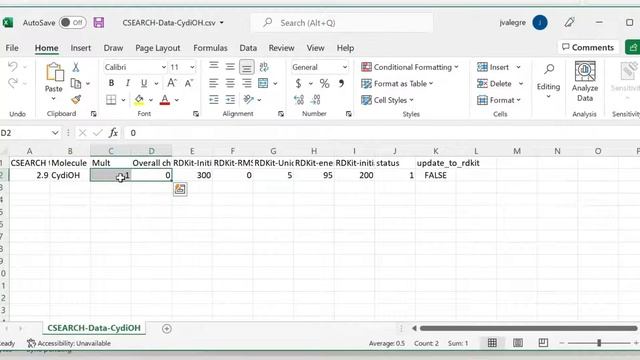Viewport: 640px width, 360px height.
Task: Switch to the Data tab
Action: tap(248, 48)
